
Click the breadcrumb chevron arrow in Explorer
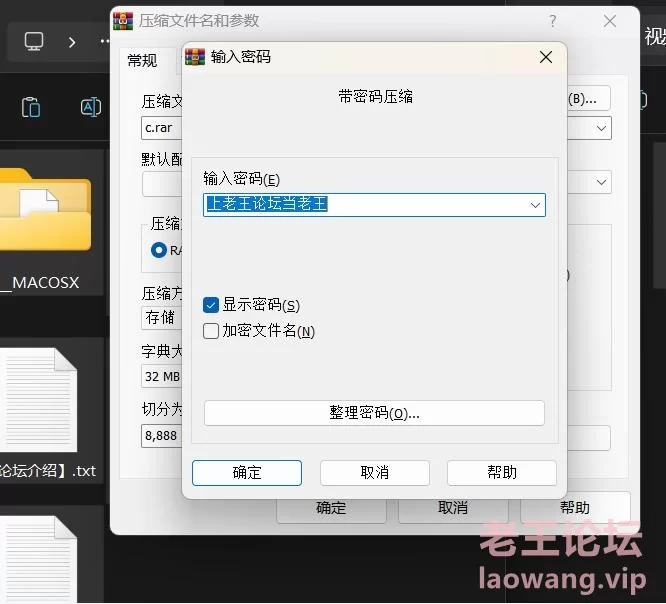click(x=72, y=42)
